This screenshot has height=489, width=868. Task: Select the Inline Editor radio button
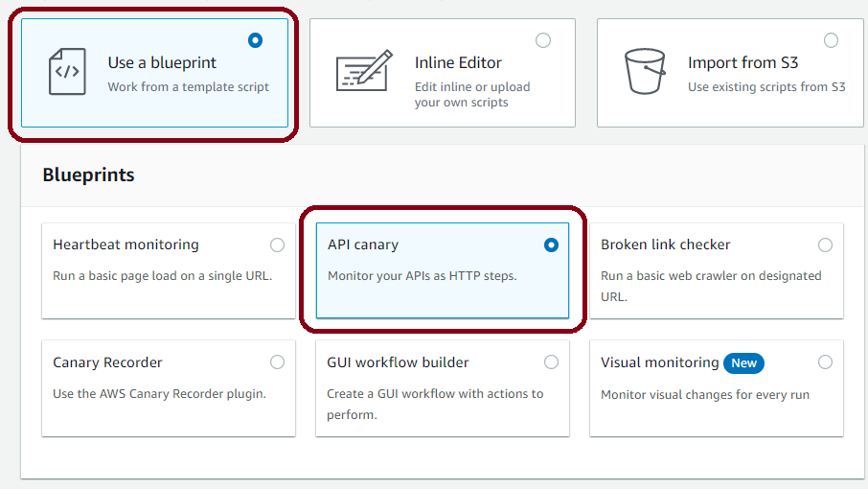point(543,40)
